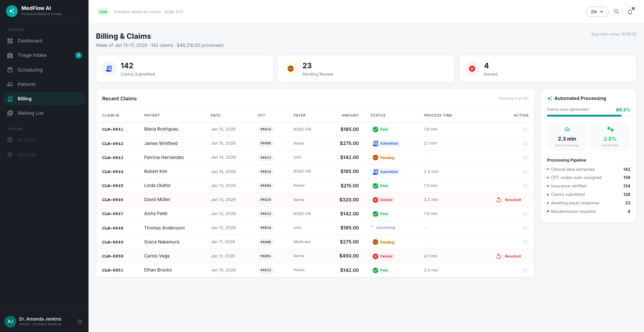Resubmit the Carlos Vega claim

coord(509,256)
